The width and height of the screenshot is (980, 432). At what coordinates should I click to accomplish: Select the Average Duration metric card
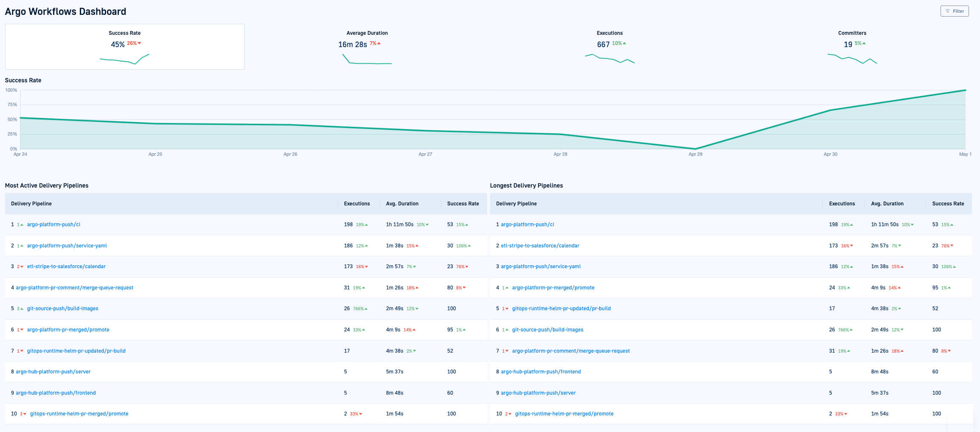point(367,46)
